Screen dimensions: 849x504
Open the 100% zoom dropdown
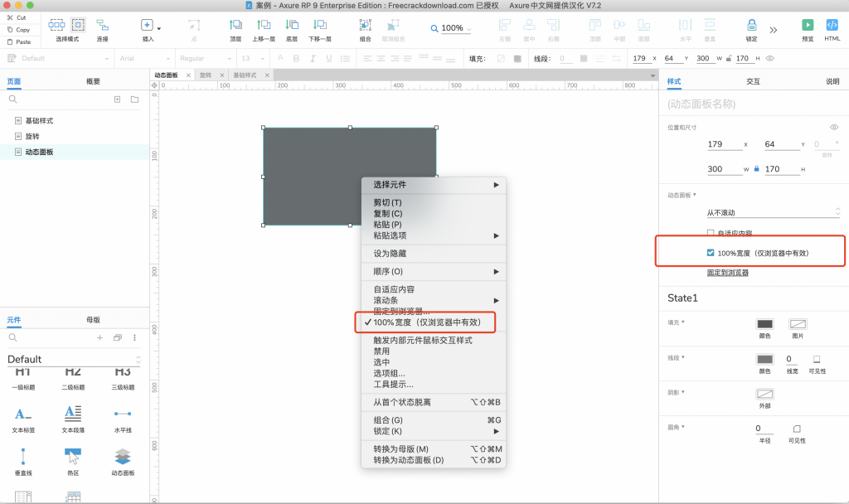click(x=452, y=28)
